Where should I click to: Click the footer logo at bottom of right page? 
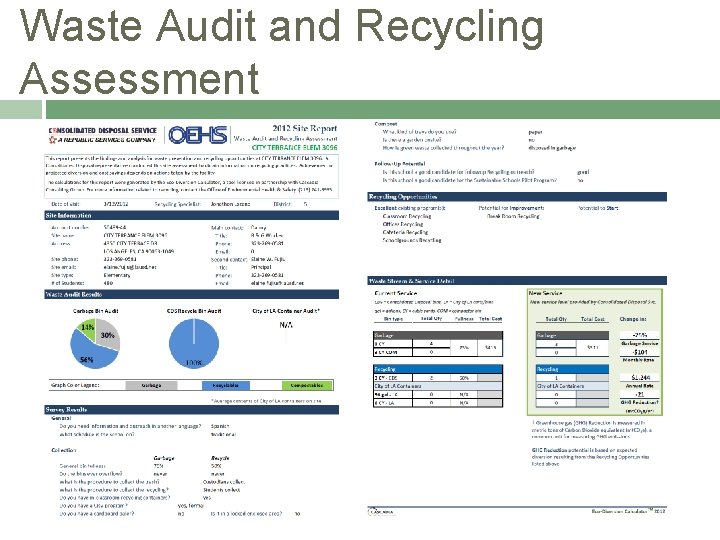click(x=381, y=511)
